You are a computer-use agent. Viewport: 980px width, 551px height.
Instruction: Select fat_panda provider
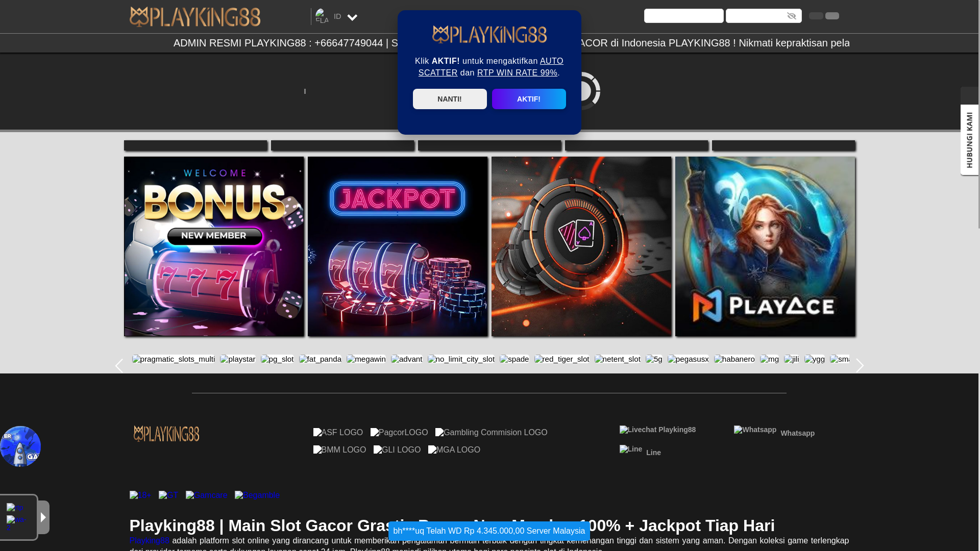coord(320,359)
